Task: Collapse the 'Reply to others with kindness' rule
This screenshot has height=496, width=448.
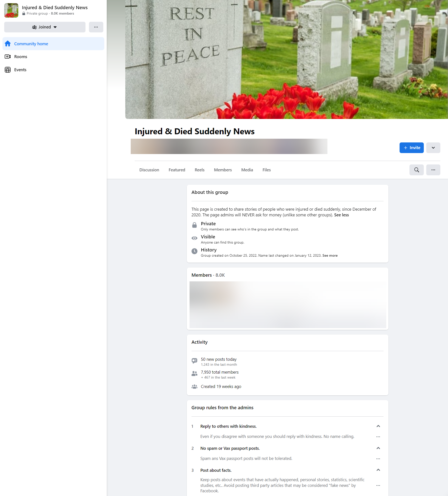Action: (x=378, y=426)
